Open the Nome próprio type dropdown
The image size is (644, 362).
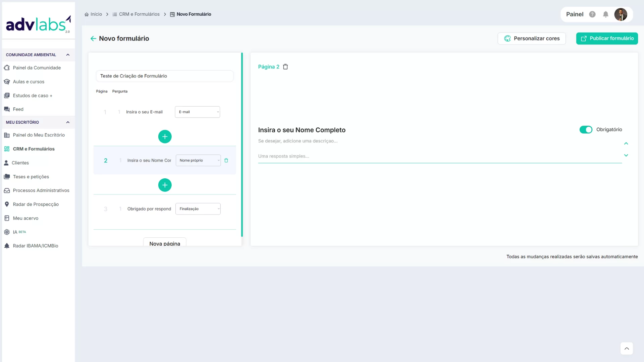[x=198, y=161]
